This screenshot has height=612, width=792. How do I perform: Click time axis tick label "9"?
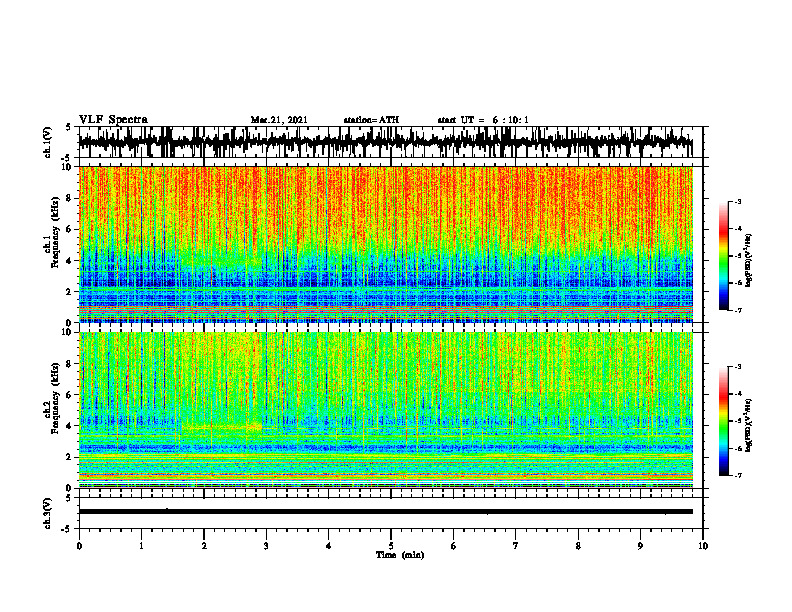[x=640, y=546]
